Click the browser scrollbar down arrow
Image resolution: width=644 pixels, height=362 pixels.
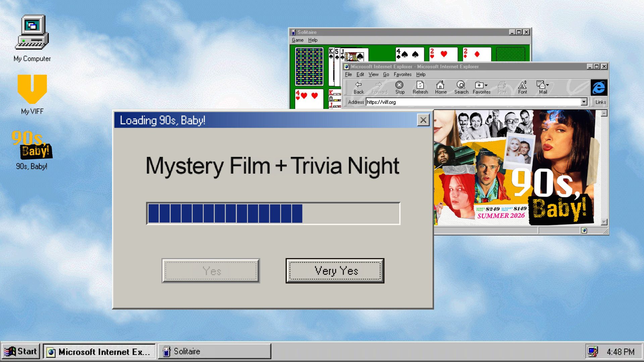(x=604, y=222)
